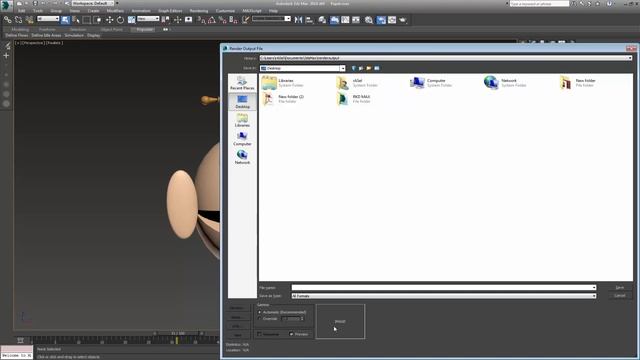Image resolution: width=640 pixels, height=360 pixels.
Task: Open the Graph Editors menu
Action: coord(170,11)
